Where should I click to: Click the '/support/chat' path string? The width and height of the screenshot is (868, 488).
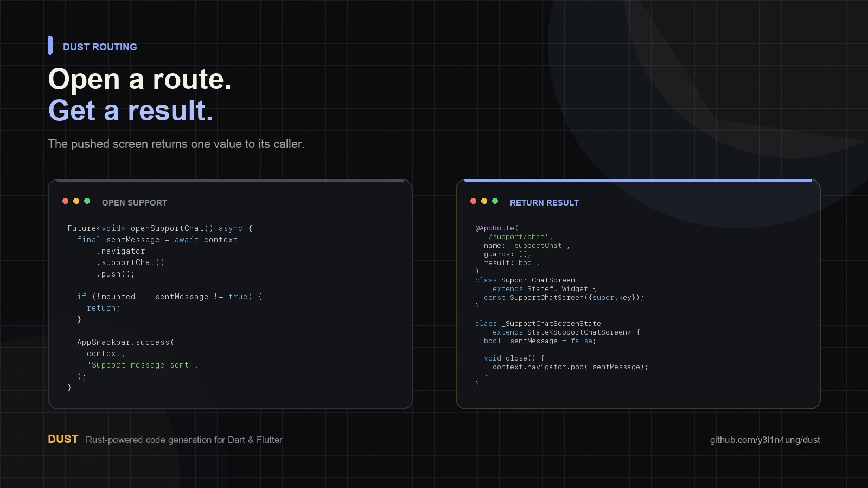coord(516,237)
